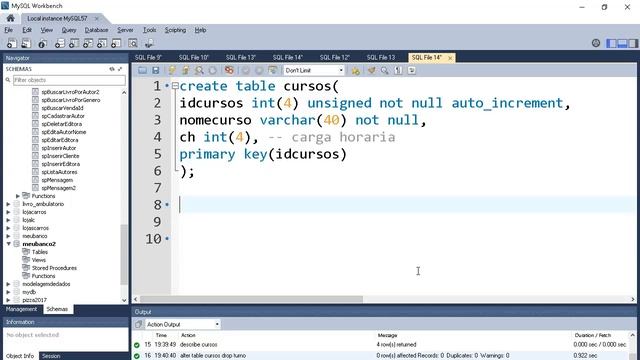Create a new function icon
Viewport: 640px width, 360px height.
116,43
